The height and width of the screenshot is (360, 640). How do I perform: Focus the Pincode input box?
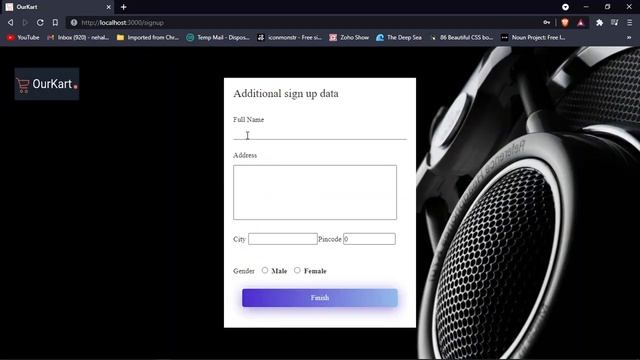coord(369,239)
